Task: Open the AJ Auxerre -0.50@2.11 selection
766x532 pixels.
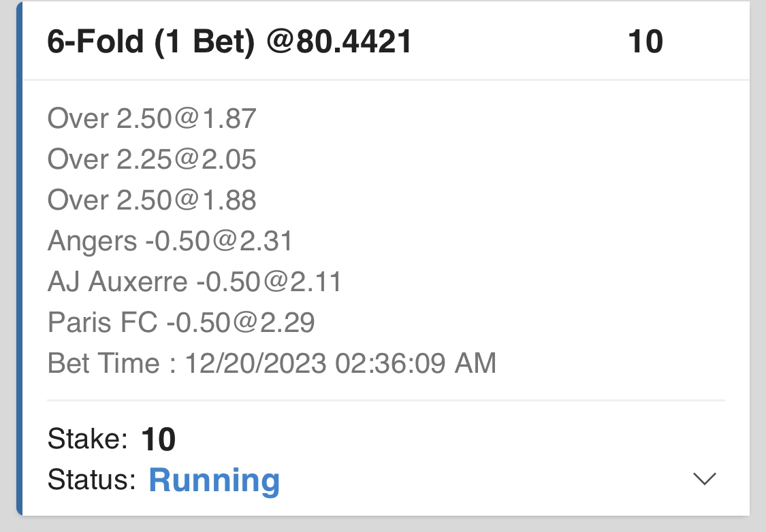Action: (195, 282)
